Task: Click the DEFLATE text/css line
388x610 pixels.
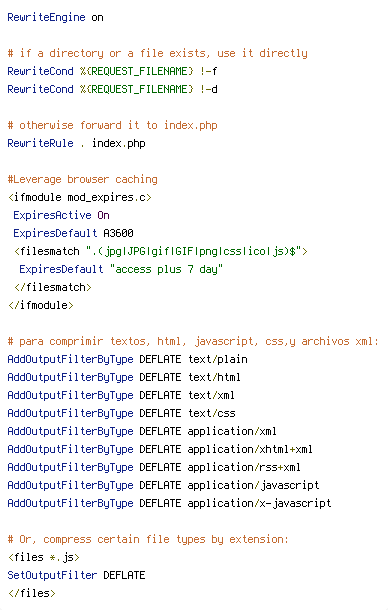Action: pos(121,413)
